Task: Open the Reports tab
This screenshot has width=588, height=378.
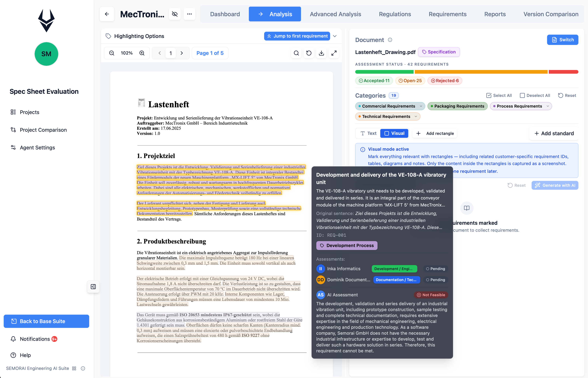Action: (495, 14)
